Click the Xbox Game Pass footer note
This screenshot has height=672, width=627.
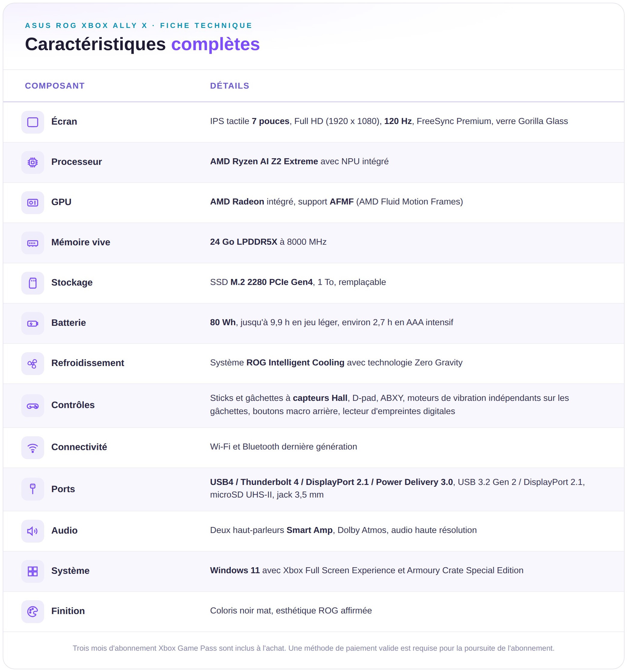click(313, 648)
